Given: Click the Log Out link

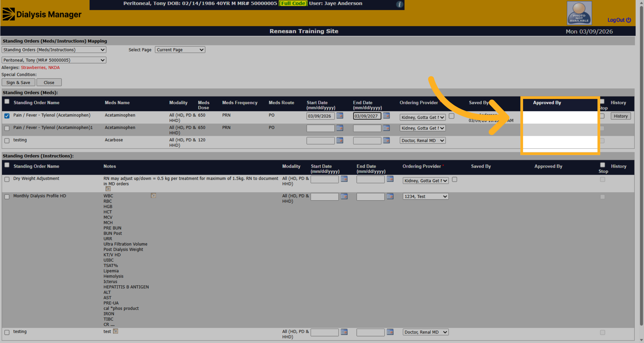Looking at the screenshot, I should [619, 20].
